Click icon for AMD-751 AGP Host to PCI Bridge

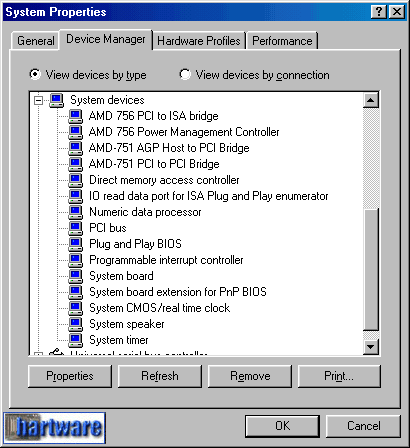[x=75, y=148]
